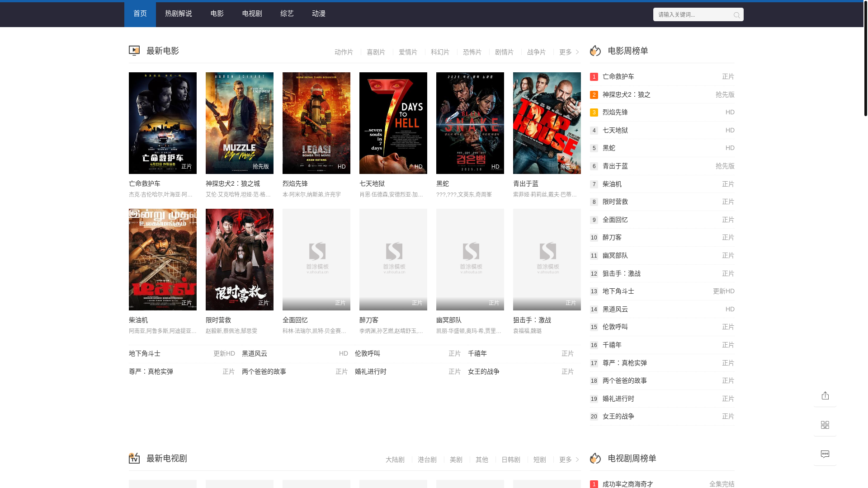Select 大陆剧 TV category
This screenshot has width=868, height=488.
[395, 460]
